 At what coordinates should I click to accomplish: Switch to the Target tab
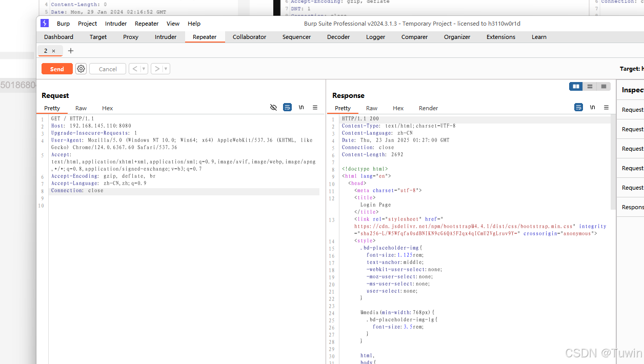point(98,37)
